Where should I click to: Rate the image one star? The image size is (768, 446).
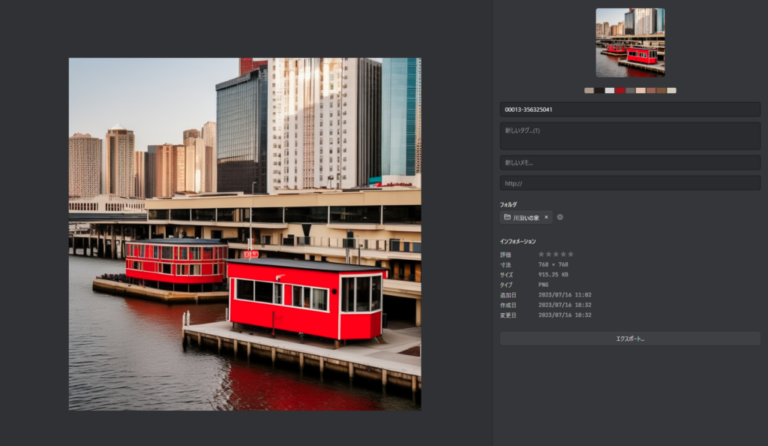pyautogui.click(x=542, y=254)
